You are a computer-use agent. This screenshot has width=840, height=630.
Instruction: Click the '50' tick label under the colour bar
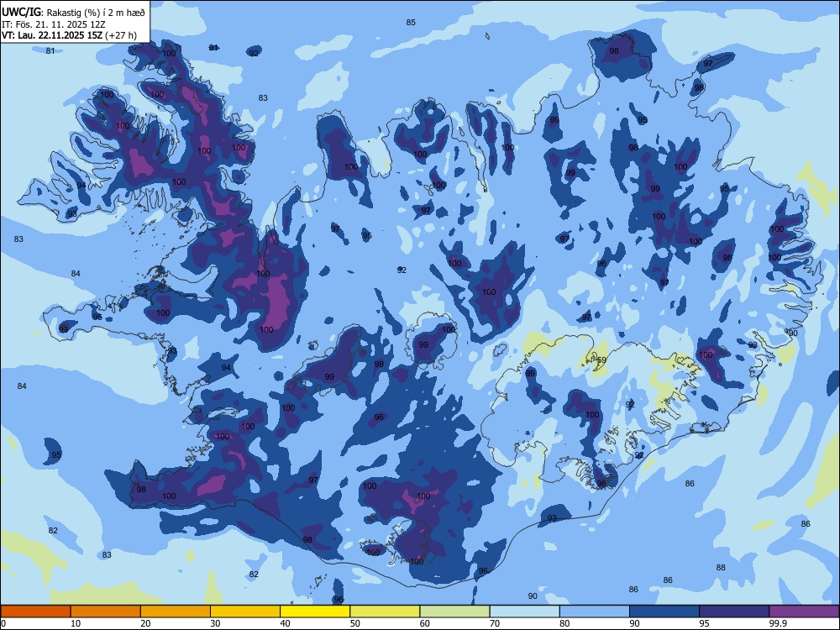click(355, 623)
